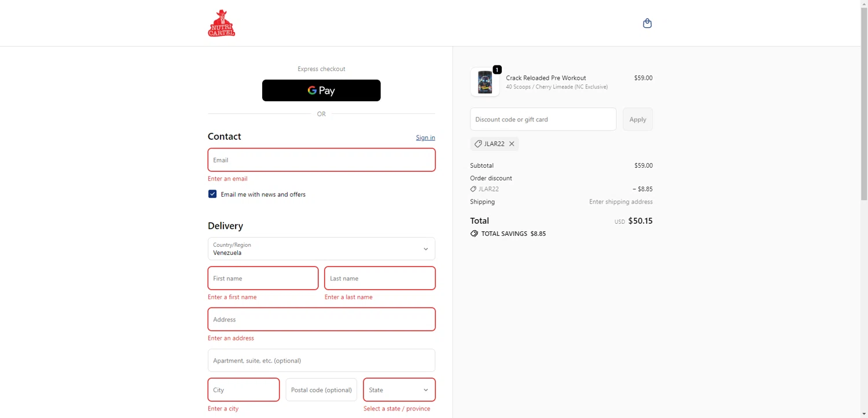
Task: Click the Apply discount button
Action: coord(638,119)
